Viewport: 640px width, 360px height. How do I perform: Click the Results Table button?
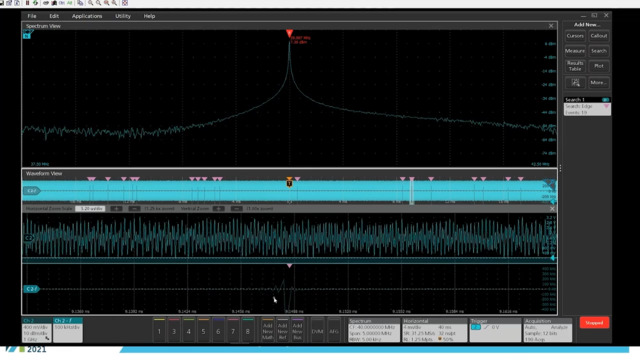[575, 66]
